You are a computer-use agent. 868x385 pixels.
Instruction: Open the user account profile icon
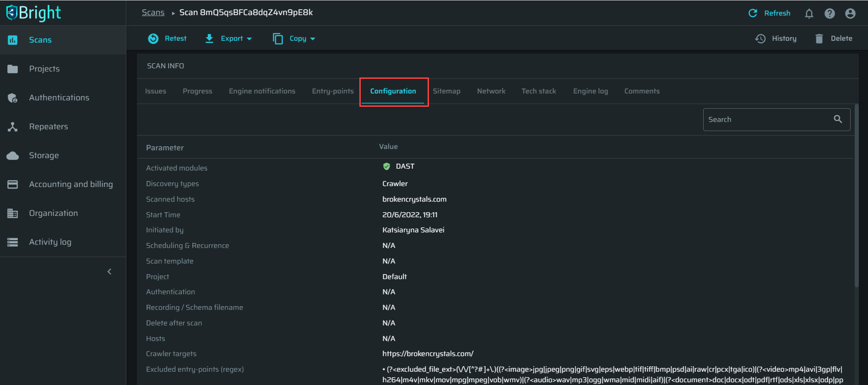pyautogui.click(x=850, y=14)
